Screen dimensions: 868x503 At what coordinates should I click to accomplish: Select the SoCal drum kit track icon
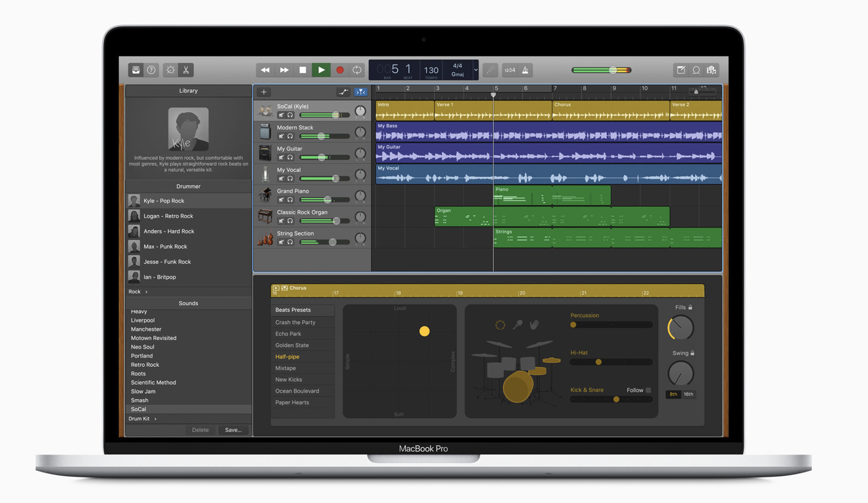pyautogui.click(x=264, y=110)
